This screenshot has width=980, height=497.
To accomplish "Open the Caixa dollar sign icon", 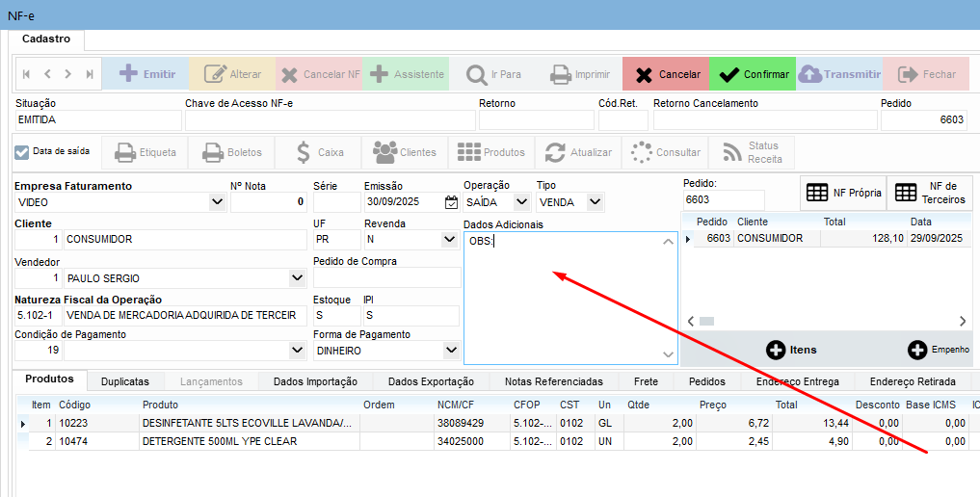I will pyautogui.click(x=303, y=152).
